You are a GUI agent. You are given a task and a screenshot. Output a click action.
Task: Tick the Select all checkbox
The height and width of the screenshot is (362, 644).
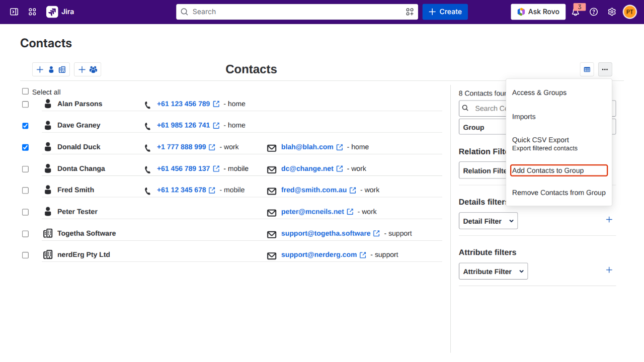(25, 92)
